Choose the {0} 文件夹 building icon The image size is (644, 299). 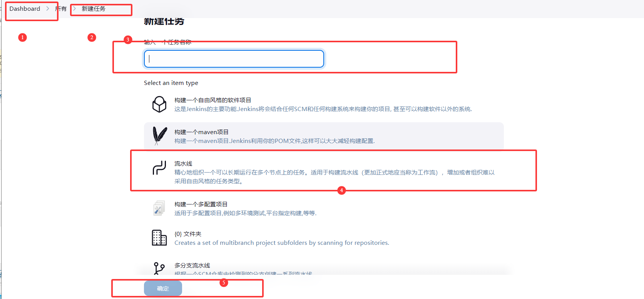click(x=159, y=238)
